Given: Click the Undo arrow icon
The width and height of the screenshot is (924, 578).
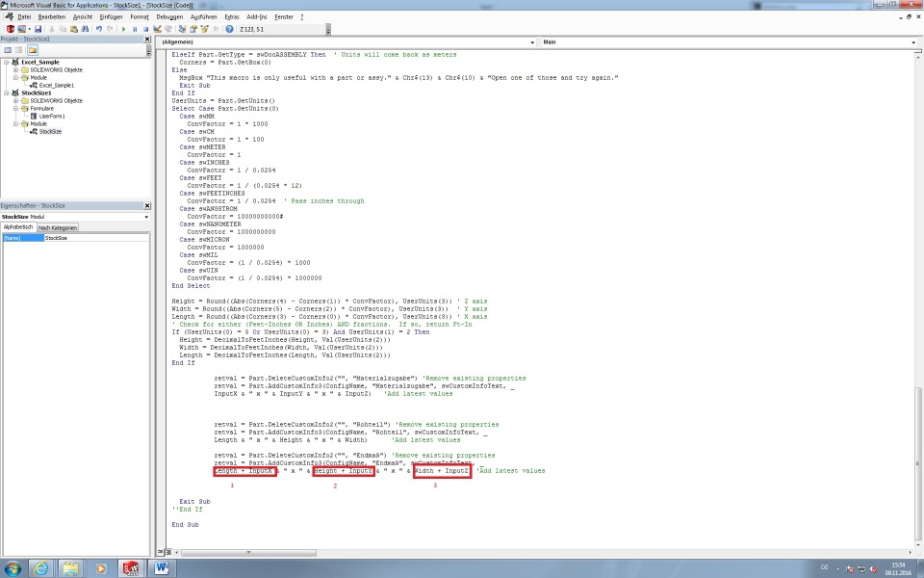Looking at the screenshot, I should pos(99,29).
